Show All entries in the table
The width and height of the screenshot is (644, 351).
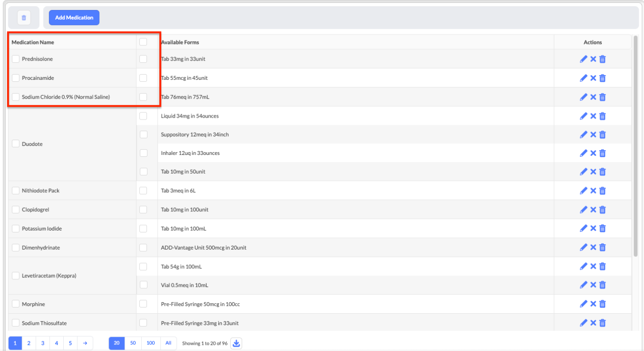click(168, 343)
